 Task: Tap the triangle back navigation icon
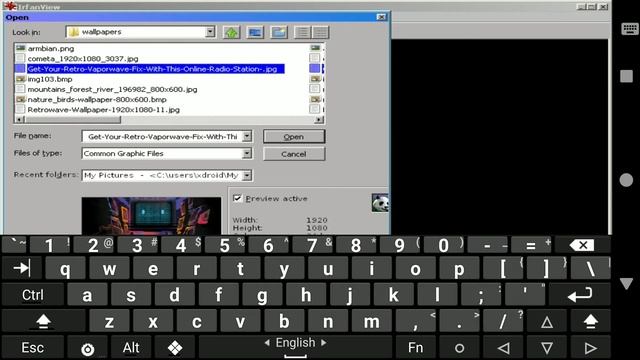click(x=626, y=283)
